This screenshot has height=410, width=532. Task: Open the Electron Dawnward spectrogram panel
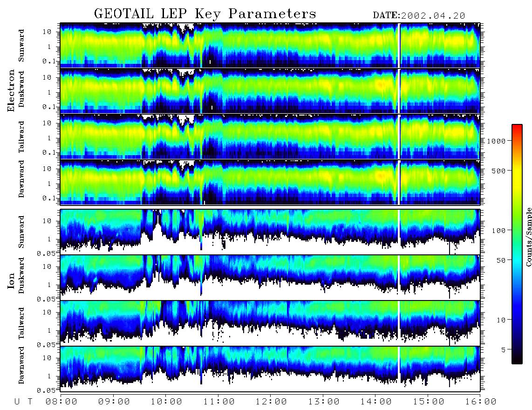270,182
